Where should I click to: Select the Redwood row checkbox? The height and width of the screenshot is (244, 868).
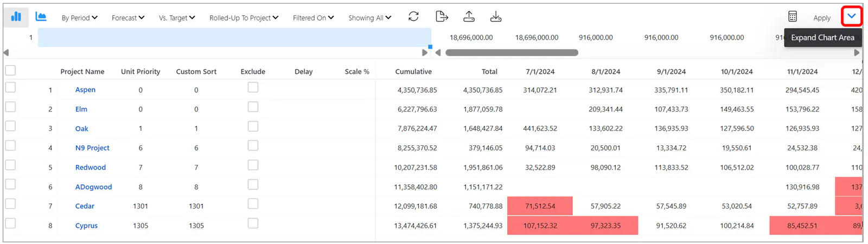[10, 165]
